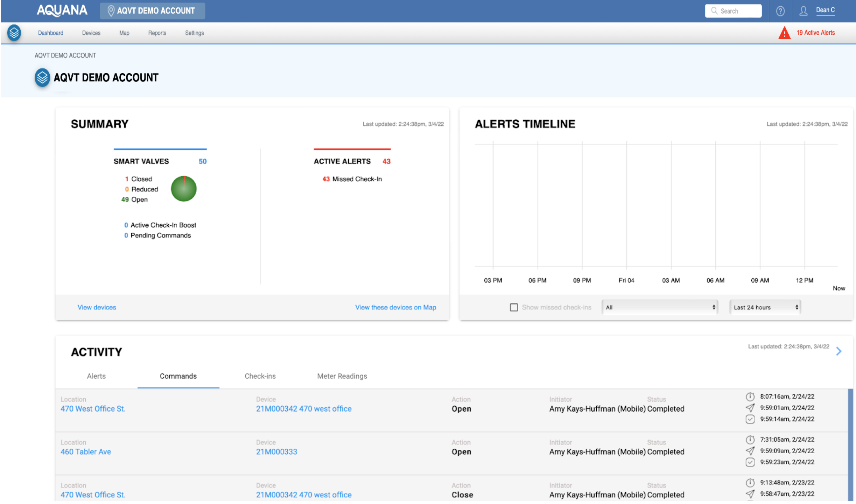Open the Reports menu

[x=157, y=33]
